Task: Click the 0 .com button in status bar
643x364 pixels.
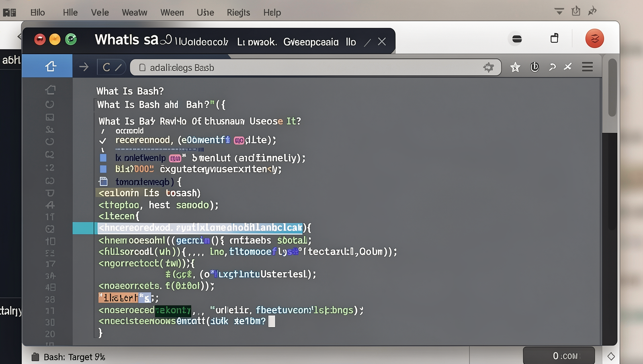Action: tap(559, 356)
